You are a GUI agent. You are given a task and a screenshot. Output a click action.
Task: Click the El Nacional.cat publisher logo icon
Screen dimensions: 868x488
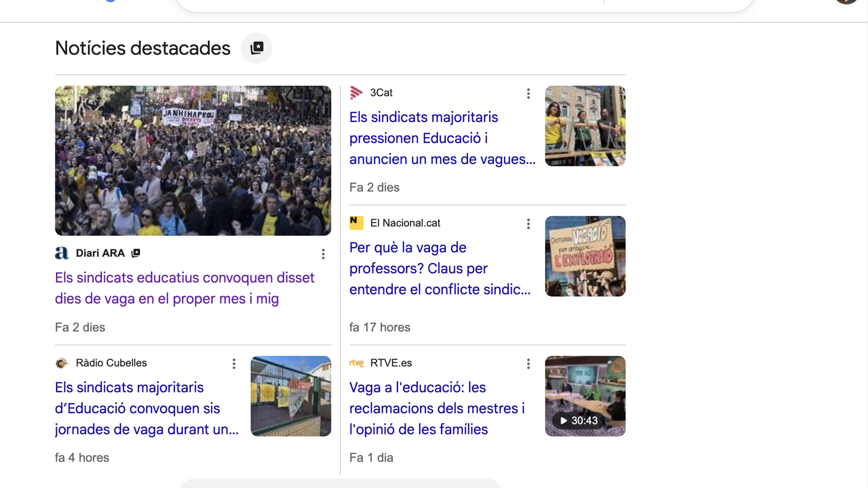pyautogui.click(x=356, y=222)
